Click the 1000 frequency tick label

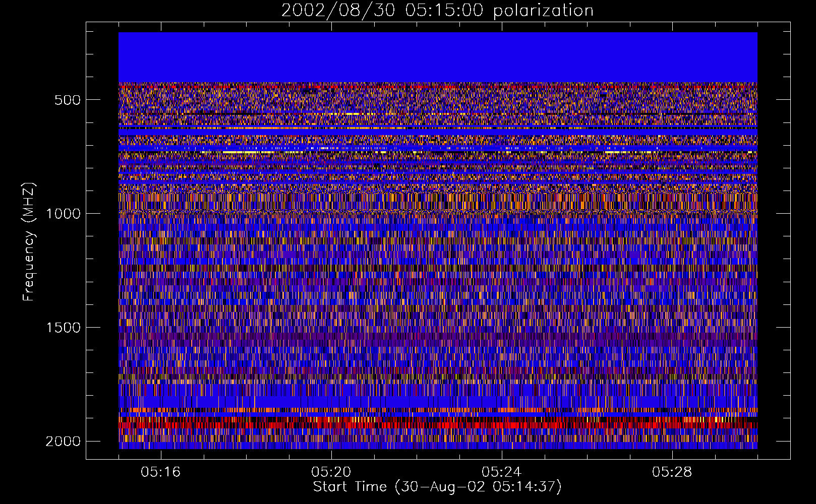(63, 214)
